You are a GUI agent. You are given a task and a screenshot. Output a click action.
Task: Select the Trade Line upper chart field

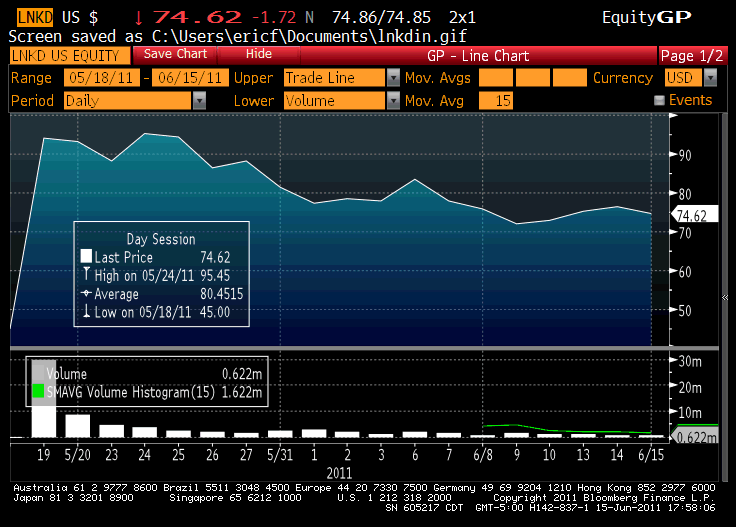click(334, 77)
